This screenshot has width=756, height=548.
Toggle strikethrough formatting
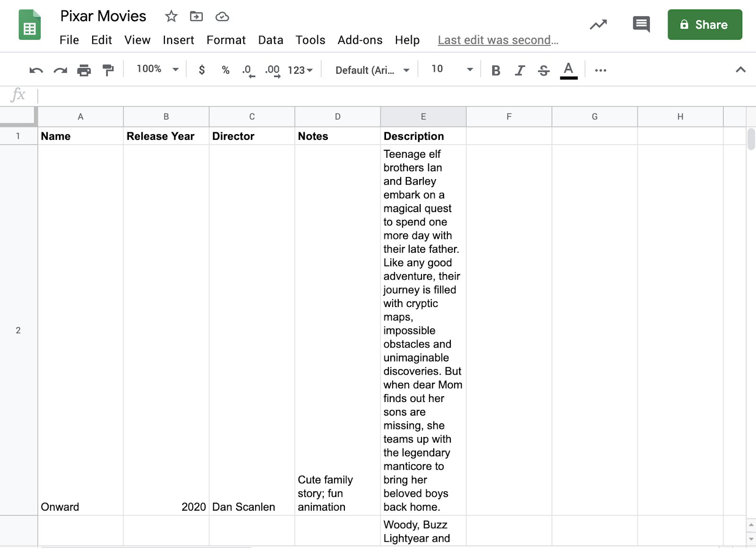(544, 70)
